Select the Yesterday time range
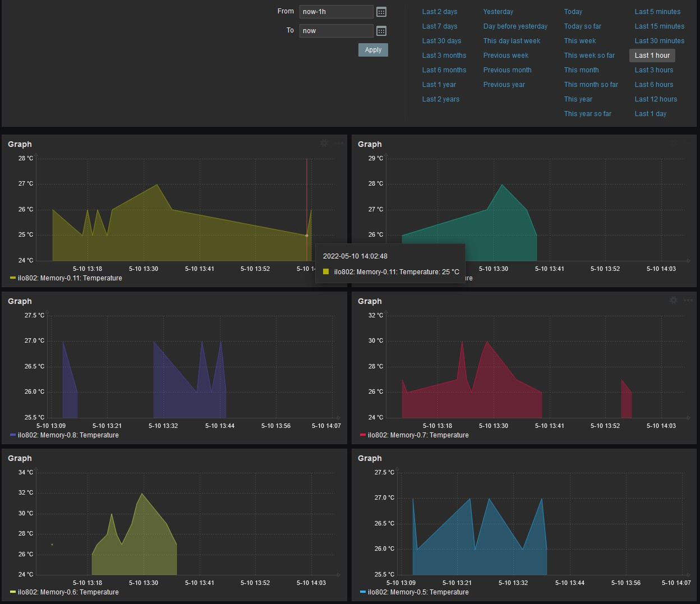This screenshot has width=700, height=604. click(498, 12)
